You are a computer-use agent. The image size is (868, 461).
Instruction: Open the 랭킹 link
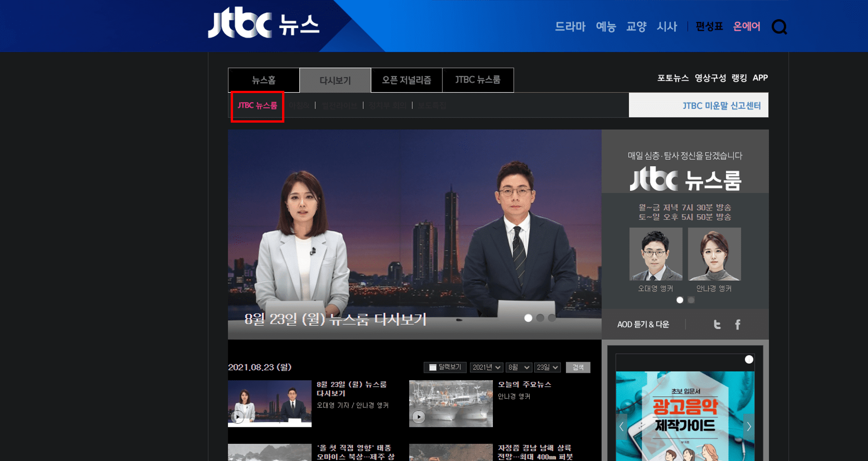pyautogui.click(x=739, y=78)
